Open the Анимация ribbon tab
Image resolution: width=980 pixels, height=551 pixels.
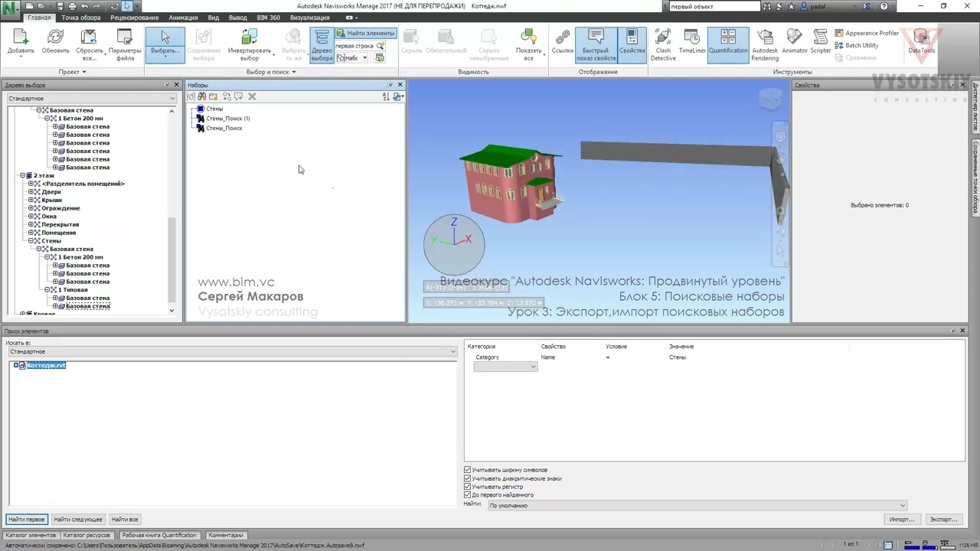pyautogui.click(x=183, y=18)
